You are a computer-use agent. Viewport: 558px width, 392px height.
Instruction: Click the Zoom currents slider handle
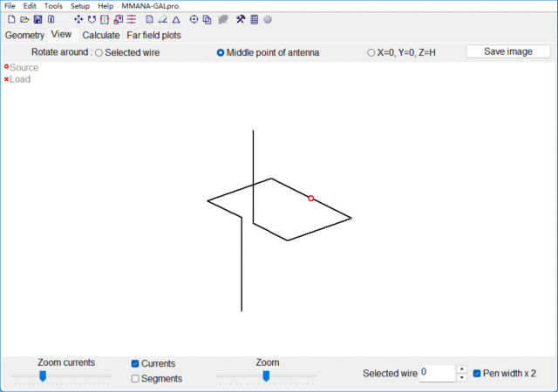tap(42, 375)
